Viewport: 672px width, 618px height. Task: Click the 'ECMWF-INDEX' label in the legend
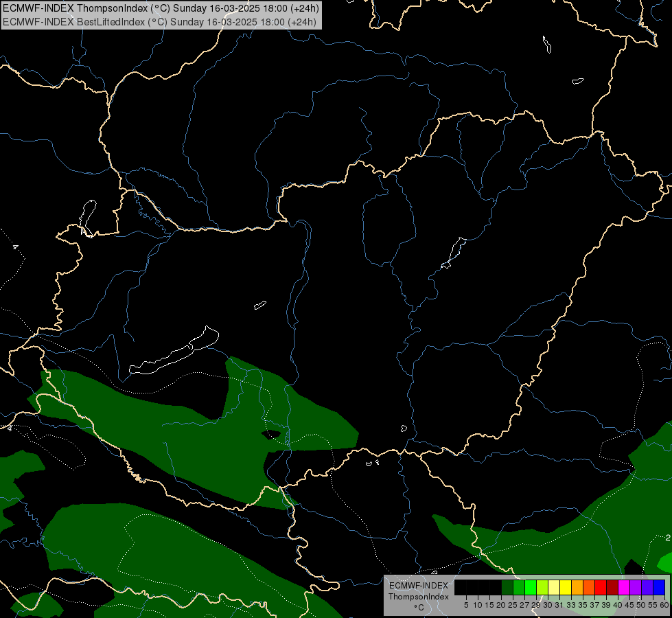pyautogui.click(x=419, y=586)
